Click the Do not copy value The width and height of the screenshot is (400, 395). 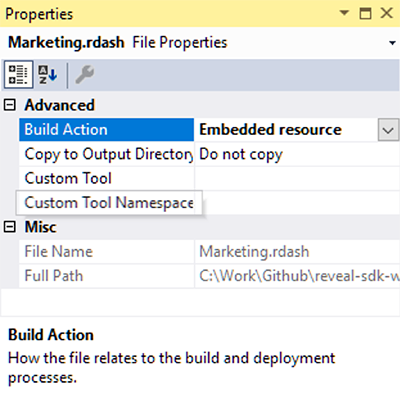tap(241, 154)
